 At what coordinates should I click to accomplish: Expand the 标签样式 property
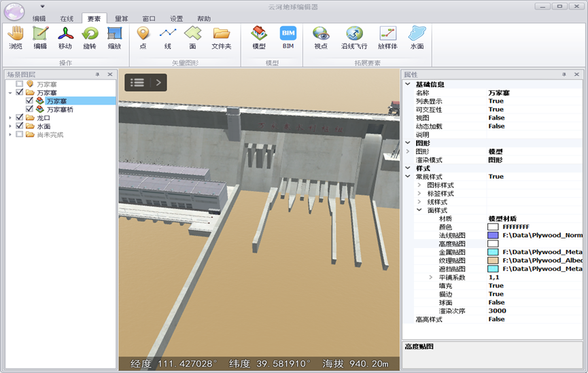[419, 194]
